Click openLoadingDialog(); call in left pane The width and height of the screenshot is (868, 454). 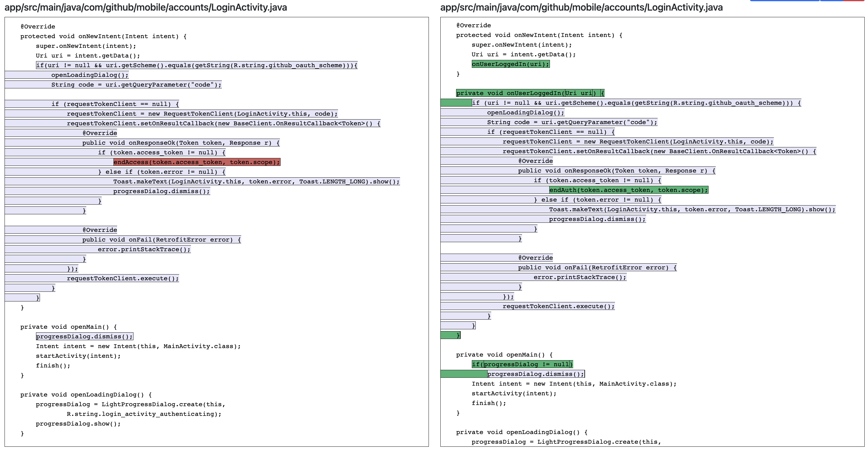pyautogui.click(x=90, y=75)
